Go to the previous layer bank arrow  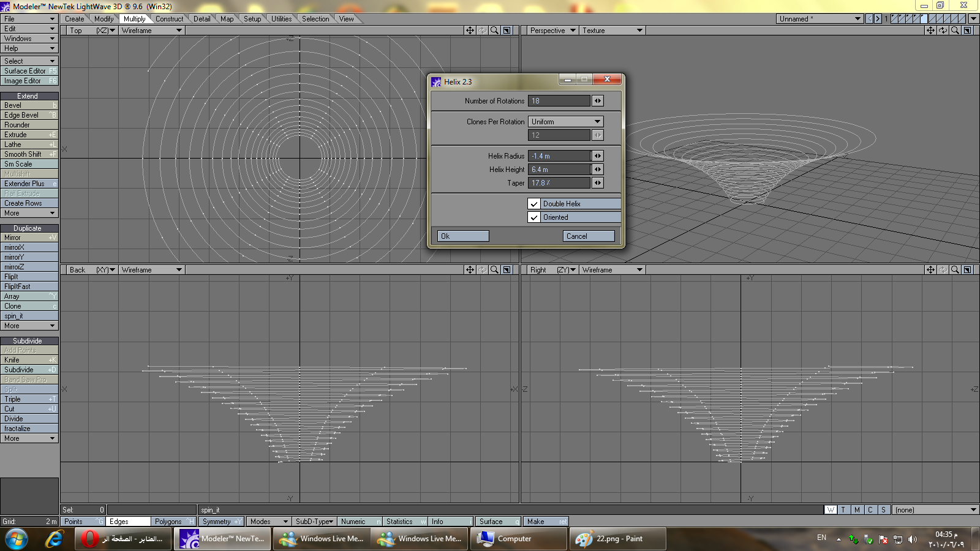click(870, 19)
